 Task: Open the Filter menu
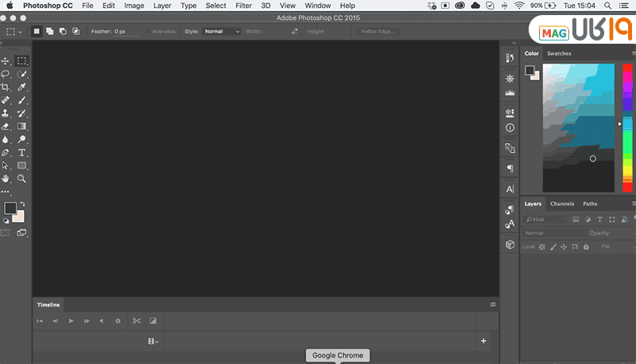pyautogui.click(x=243, y=6)
